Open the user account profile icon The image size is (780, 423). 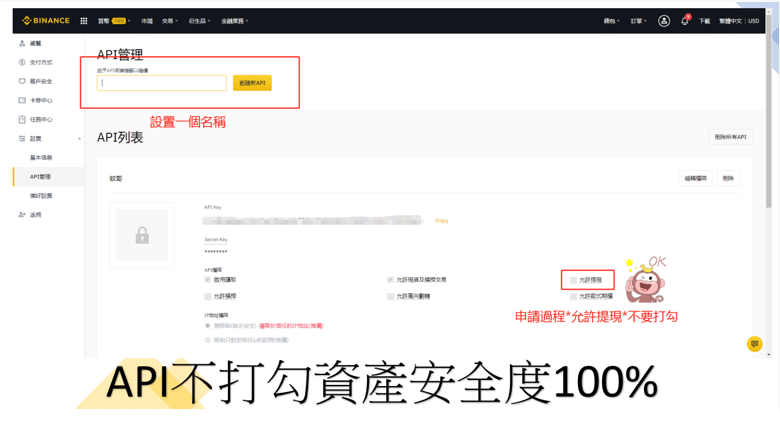pos(664,21)
